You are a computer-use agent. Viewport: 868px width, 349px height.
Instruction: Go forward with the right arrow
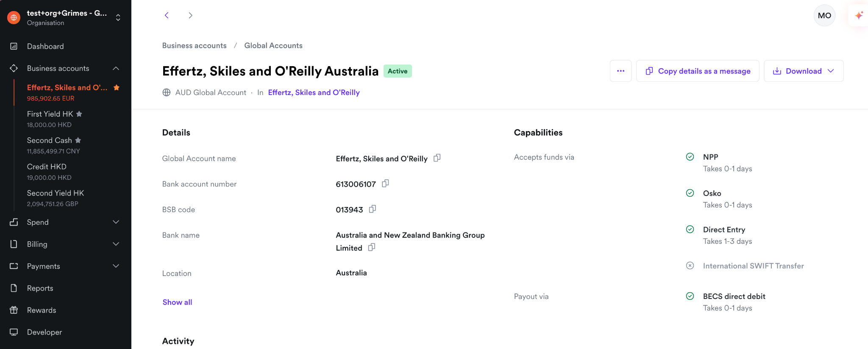[x=190, y=15]
